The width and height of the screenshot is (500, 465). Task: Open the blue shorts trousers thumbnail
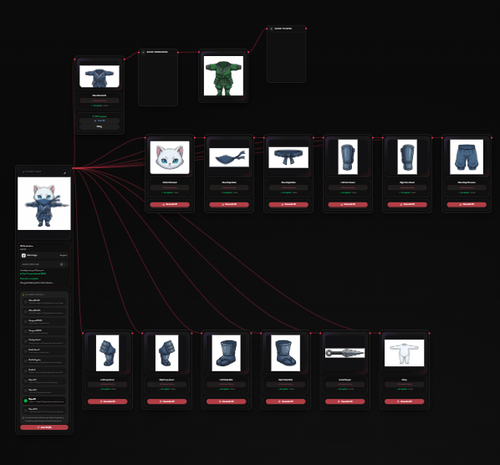point(467,157)
